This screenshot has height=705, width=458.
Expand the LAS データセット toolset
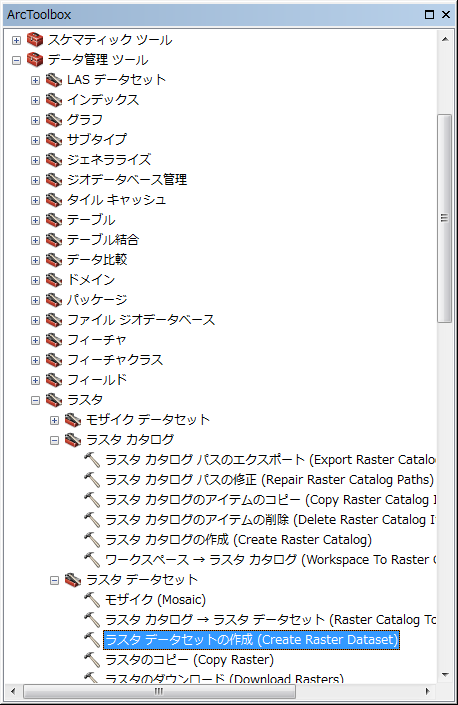35,80
